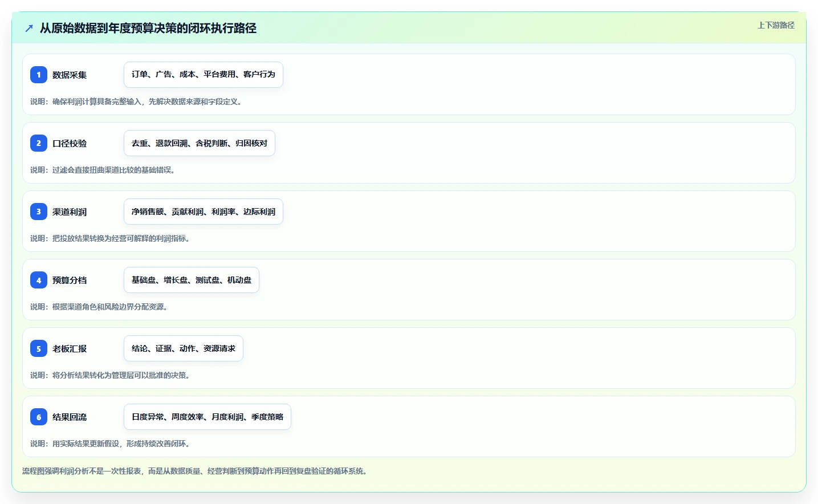Select the 数据采集 step label

tap(70, 75)
